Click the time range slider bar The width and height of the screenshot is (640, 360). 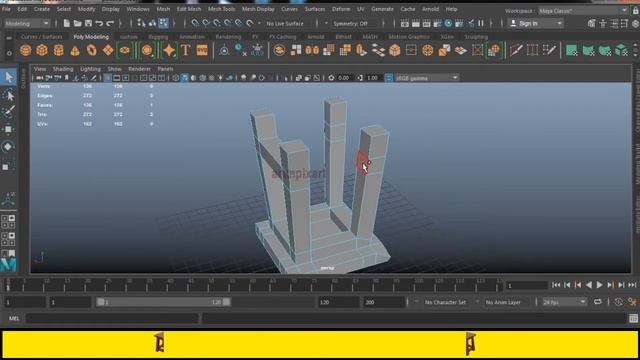click(163, 302)
